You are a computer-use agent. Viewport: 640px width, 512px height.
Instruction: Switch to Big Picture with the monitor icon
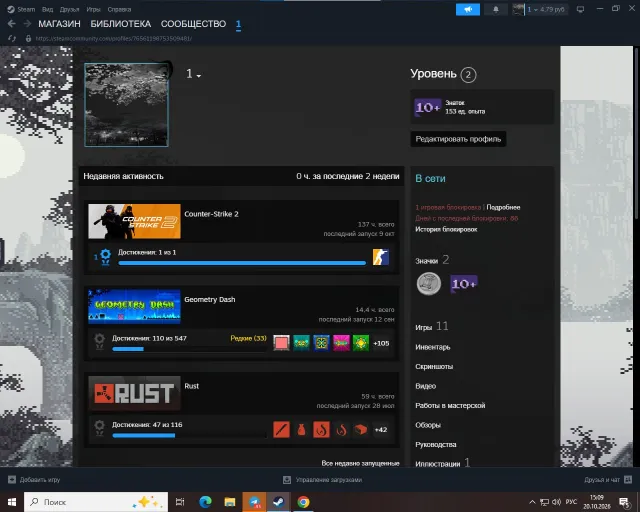(x=580, y=9)
